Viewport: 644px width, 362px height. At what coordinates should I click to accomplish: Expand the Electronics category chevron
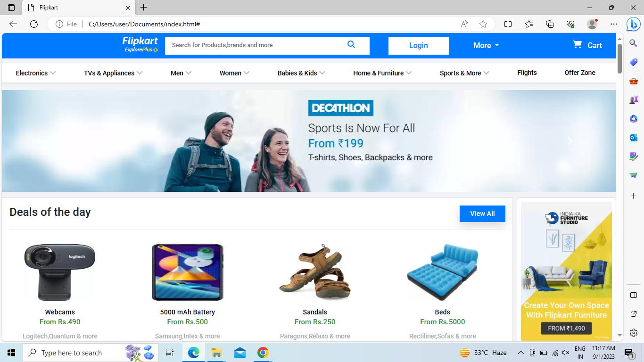coord(53,73)
